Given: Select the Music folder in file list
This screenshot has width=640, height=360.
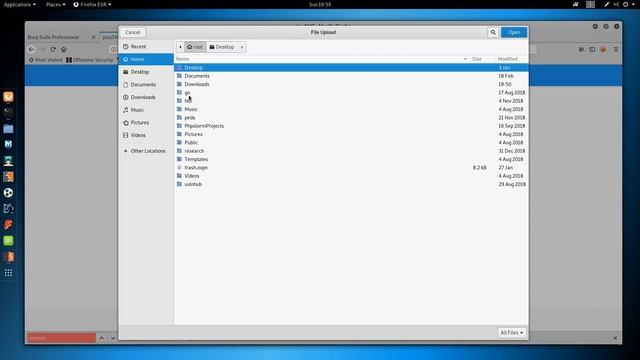Looking at the screenshot, I should pyautogui.click(x=351, y=109).
